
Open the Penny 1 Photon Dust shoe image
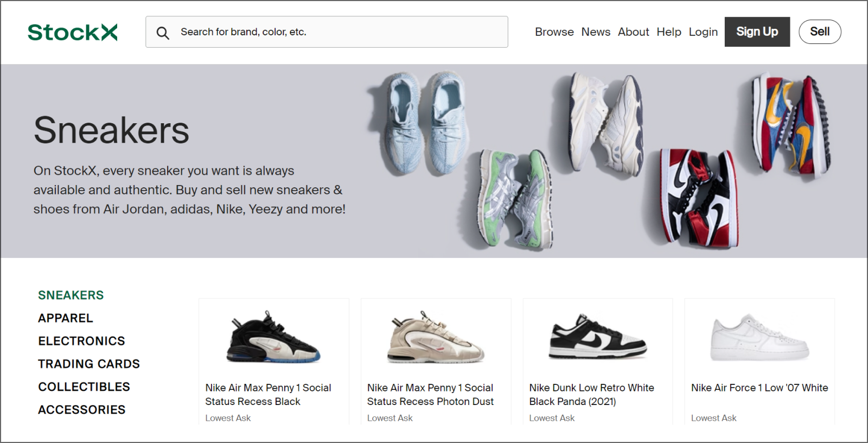(436, 337)
